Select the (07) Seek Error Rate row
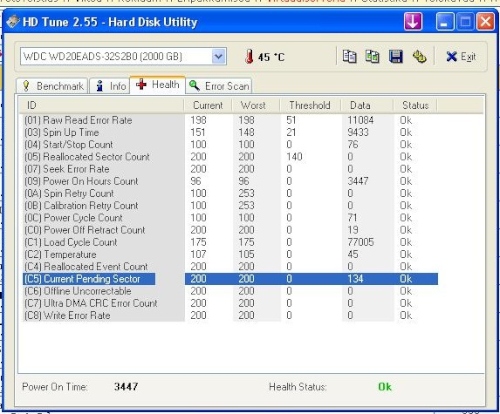The height and width of the screenshot is (414, 500). [230, 169]
